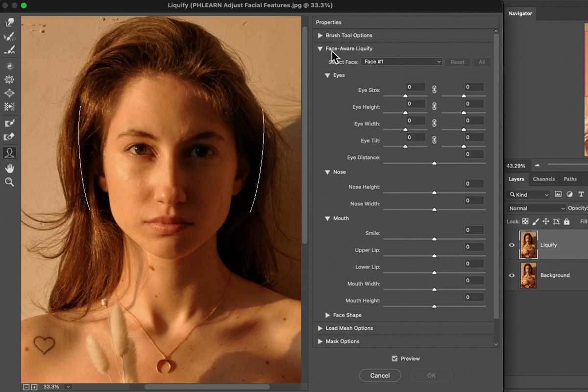Choose the Bloat tool
The width and height of the screenshot is (588, 392).
coord(10,93)
